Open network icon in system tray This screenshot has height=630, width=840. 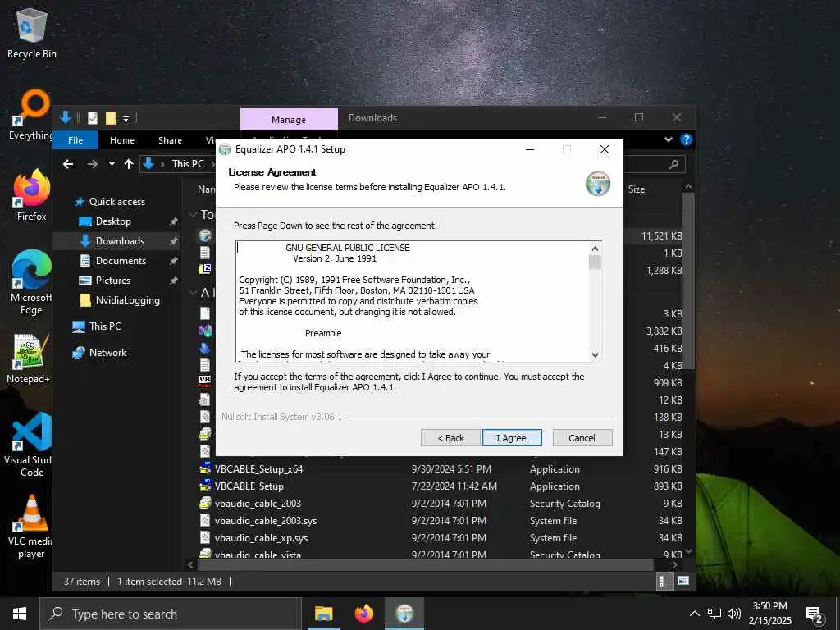tap(714, 614)
